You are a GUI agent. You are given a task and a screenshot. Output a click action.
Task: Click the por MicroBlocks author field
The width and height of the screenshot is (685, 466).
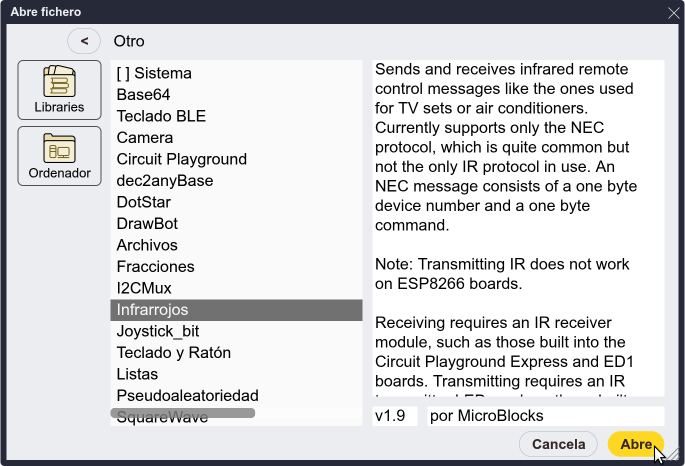(546, 416)
